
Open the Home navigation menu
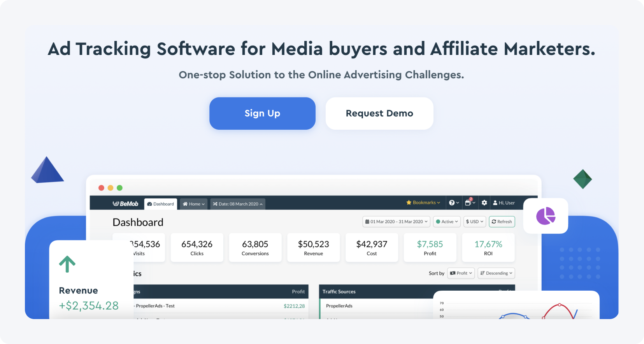(193, 204)
